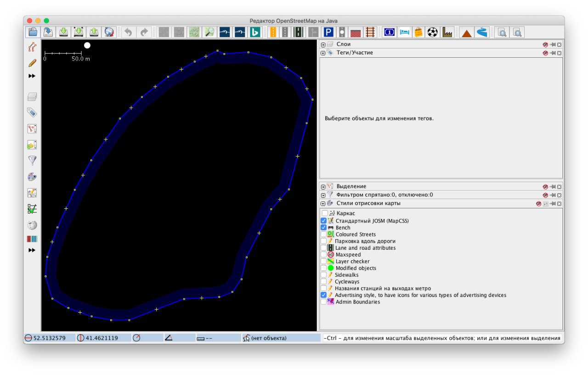Click the upload data green arrow icon
The height and width of the screenshot is (375, 588).
click(94, 32)
